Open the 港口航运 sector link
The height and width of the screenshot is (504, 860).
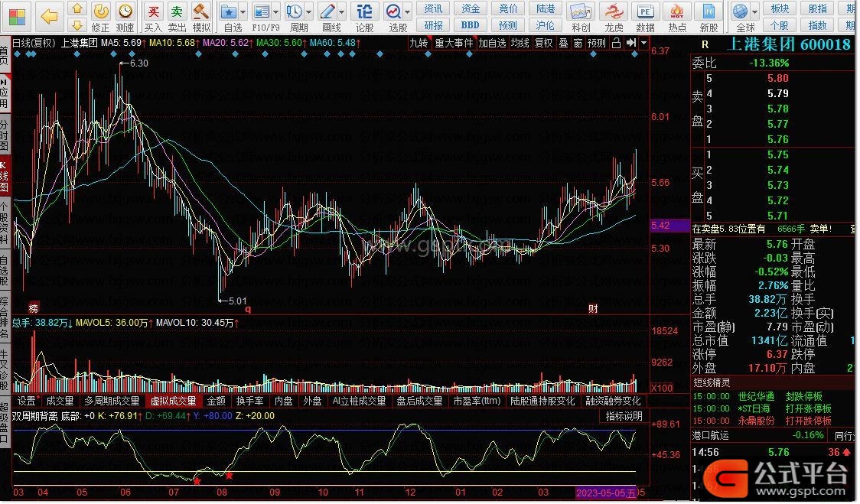coord(711,435)
